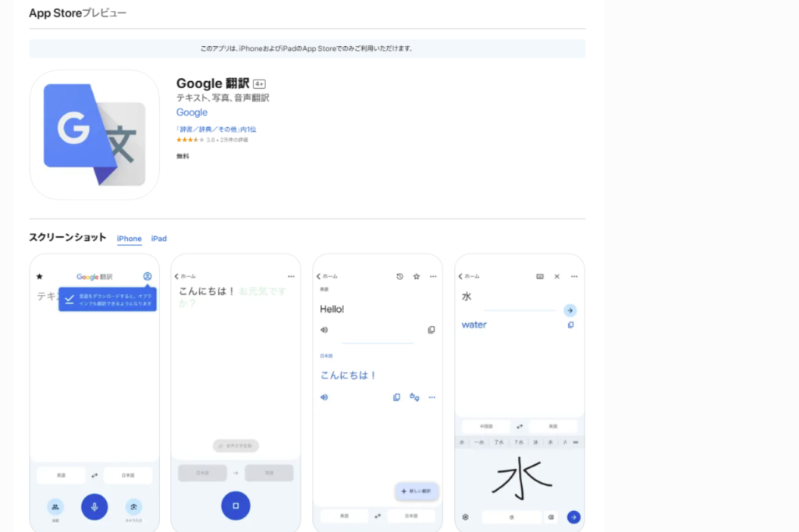Tap the camera input icon in first screenshot
Viewport: 799px width, 532px height.
point(133,506)
